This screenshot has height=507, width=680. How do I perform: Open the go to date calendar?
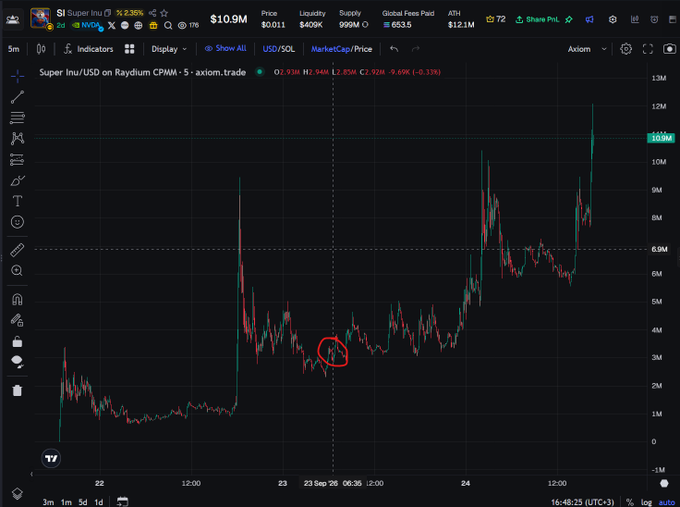pos(123,502)
